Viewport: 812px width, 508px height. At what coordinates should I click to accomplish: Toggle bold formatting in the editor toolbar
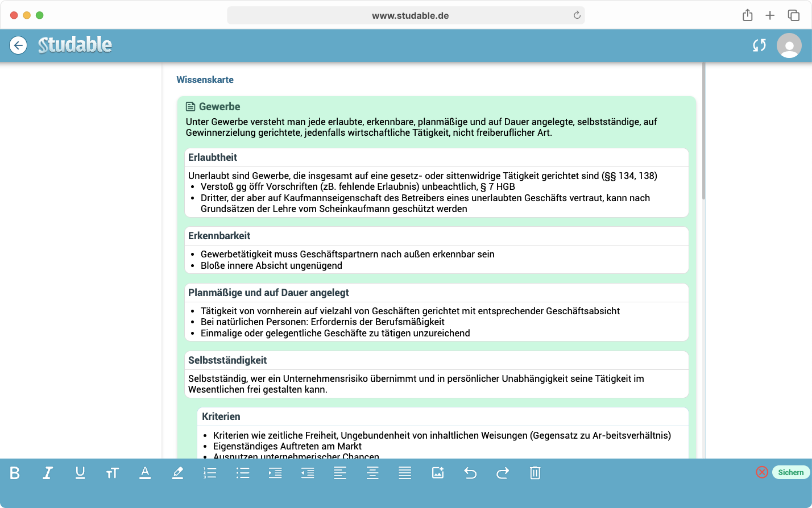point(15,473)
